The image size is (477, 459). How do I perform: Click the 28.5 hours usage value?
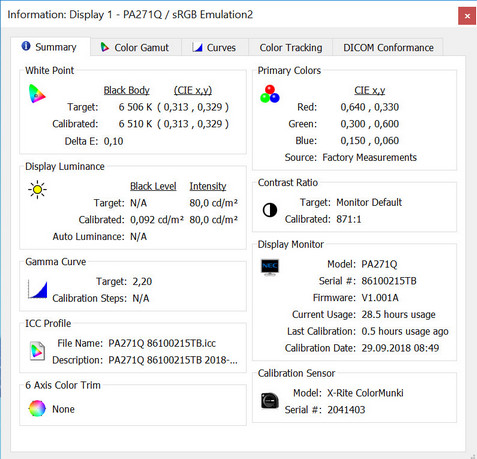pos(398,314)
